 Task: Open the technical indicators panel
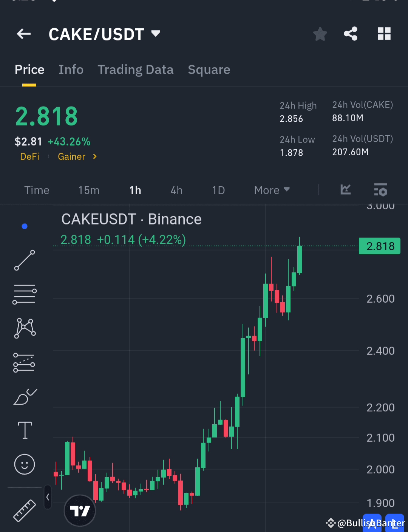click(x=380, y=190)
